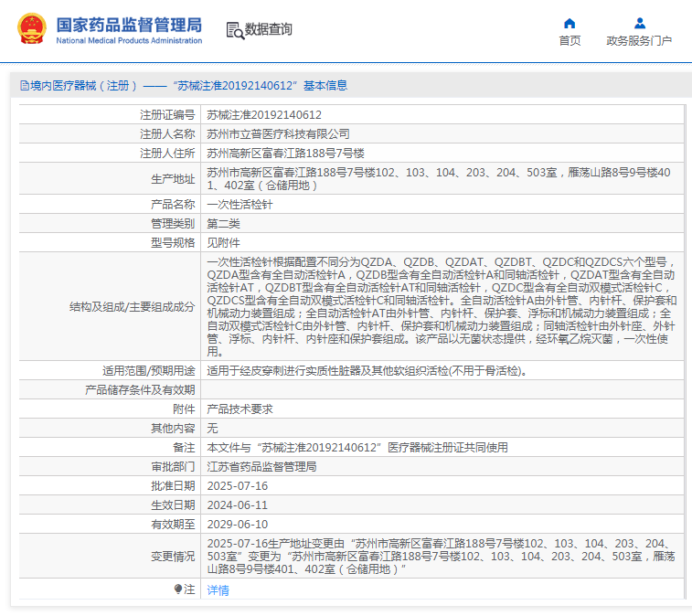This screenshot has height=616, width=692.
Task: Click the approval date 2025-07-16 cell
Action: [237, 485]
